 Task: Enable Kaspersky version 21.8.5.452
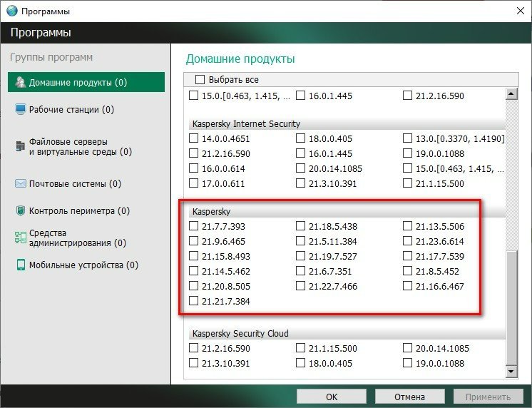coord(407,271)
